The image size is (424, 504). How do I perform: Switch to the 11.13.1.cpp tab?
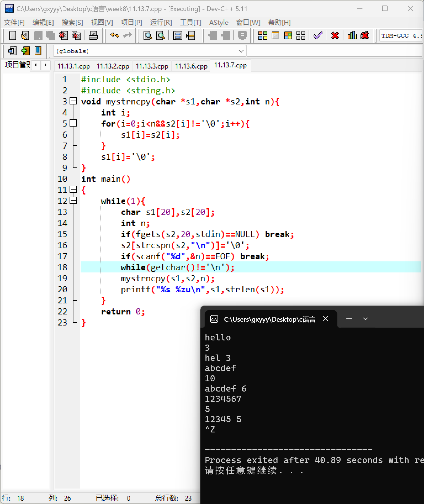(x=74, y=66)
